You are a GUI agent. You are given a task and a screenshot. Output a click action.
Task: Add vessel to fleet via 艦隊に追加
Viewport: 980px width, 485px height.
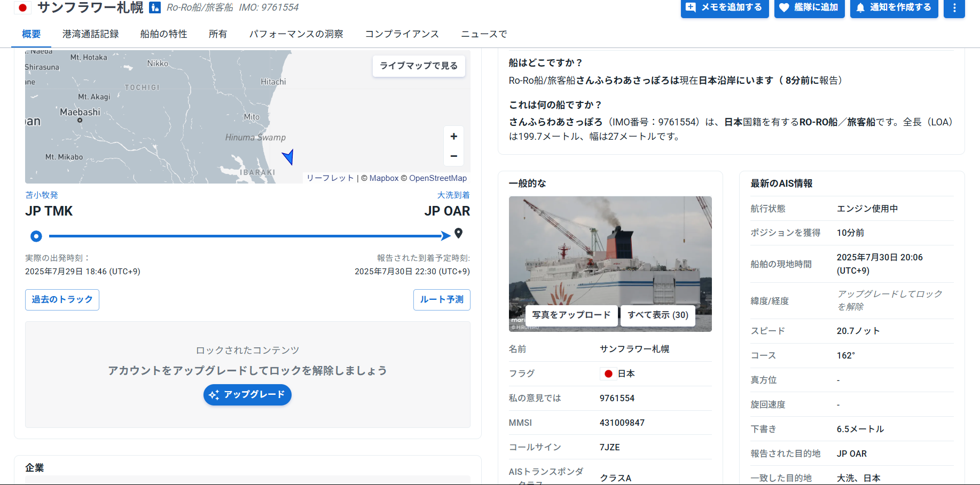click(x=810, y=7)
